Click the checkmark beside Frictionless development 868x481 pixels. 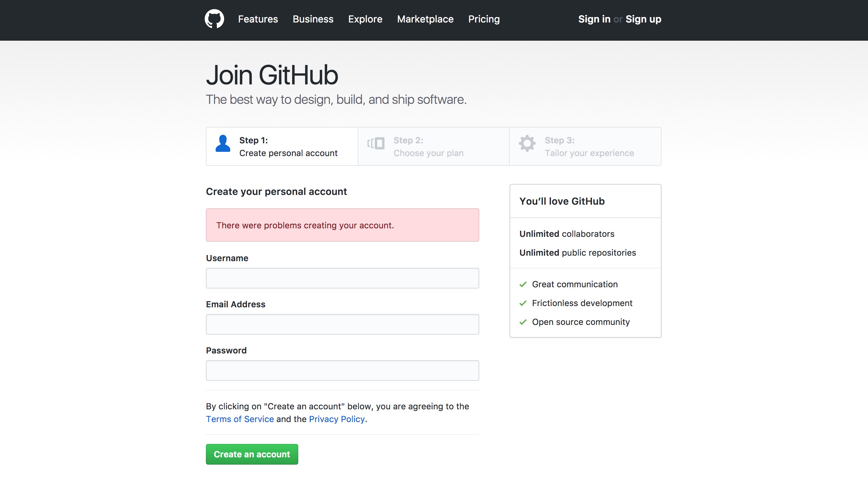(523, 303)
